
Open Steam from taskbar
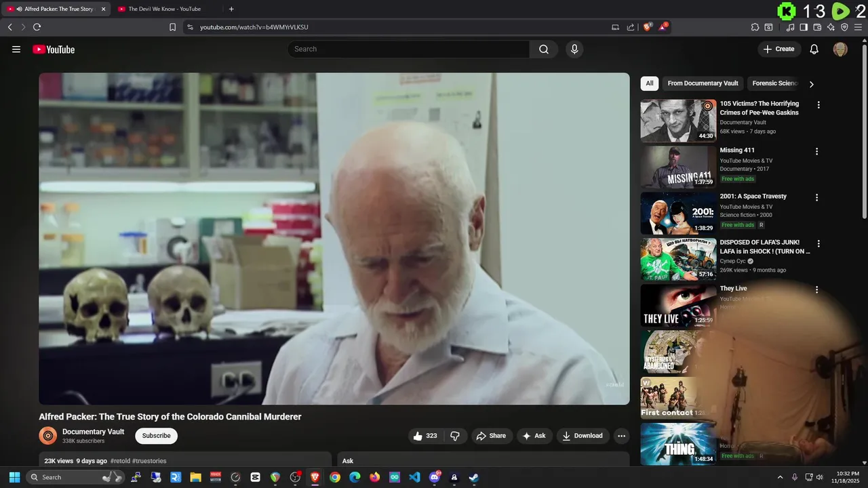coord(473,477)
